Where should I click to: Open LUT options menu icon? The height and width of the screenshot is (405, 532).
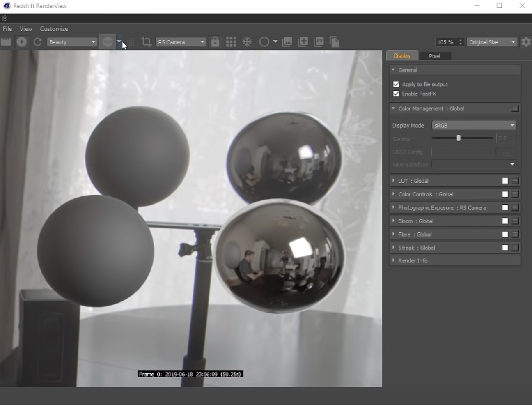515,181
